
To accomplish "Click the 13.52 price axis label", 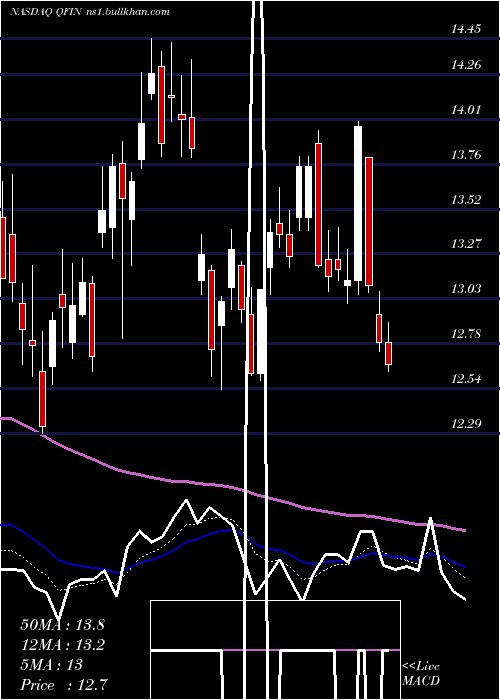I will (466, 200).
